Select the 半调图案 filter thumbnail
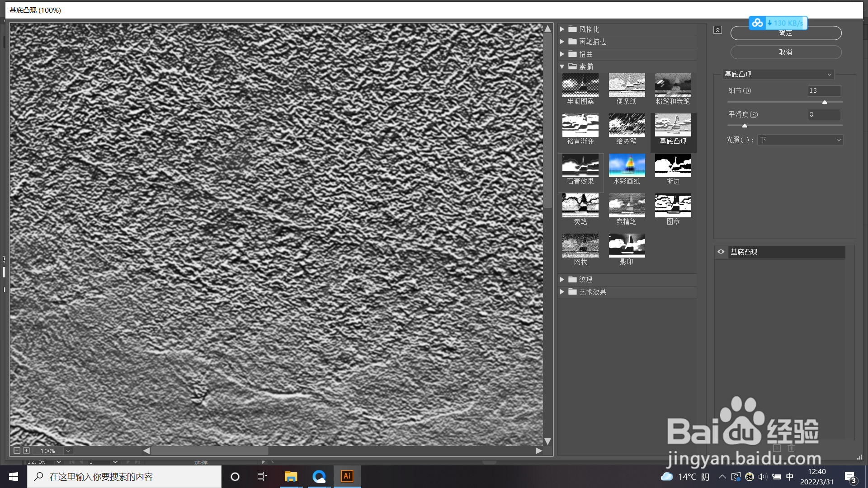868x488 pixels. [580, 85]
